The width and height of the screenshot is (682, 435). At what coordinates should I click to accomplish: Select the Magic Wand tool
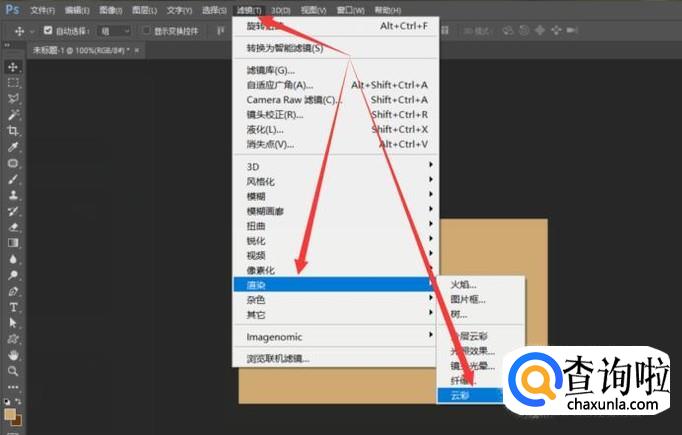[x=13, y=115]
